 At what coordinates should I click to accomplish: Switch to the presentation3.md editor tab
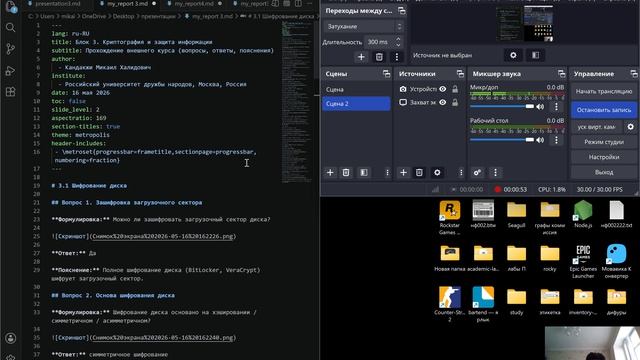tap(58, 4)
